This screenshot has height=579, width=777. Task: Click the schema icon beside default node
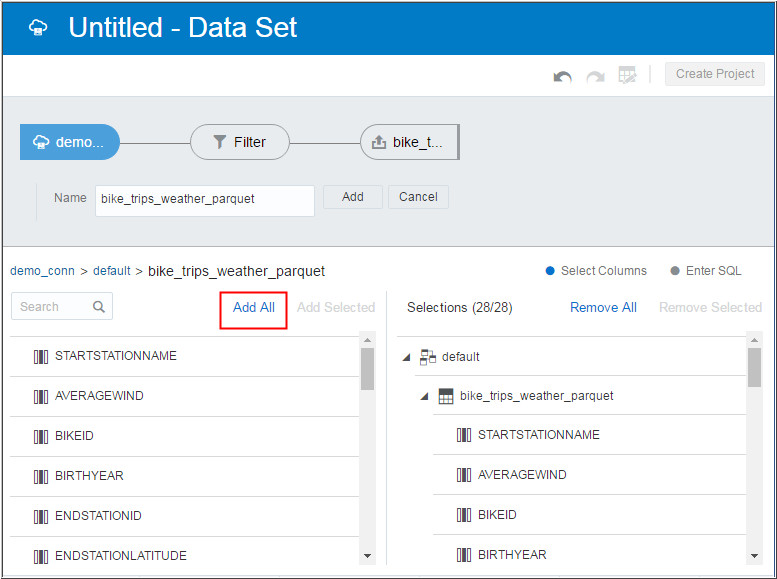[x=428, y=357]
